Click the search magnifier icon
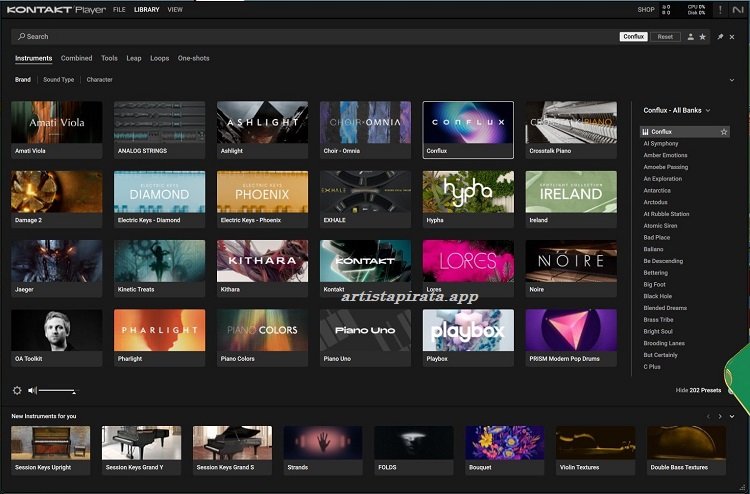750x494 pixels. (22, 36)
